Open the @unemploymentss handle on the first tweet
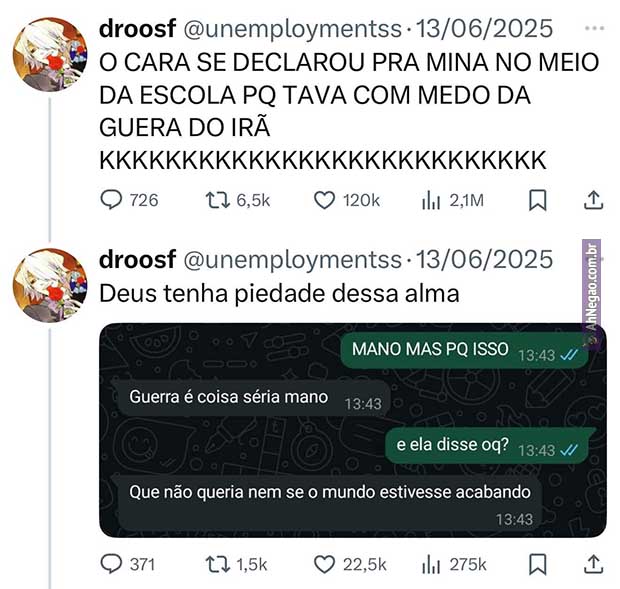Screen dimensions: 620x589 click(293, 29)
